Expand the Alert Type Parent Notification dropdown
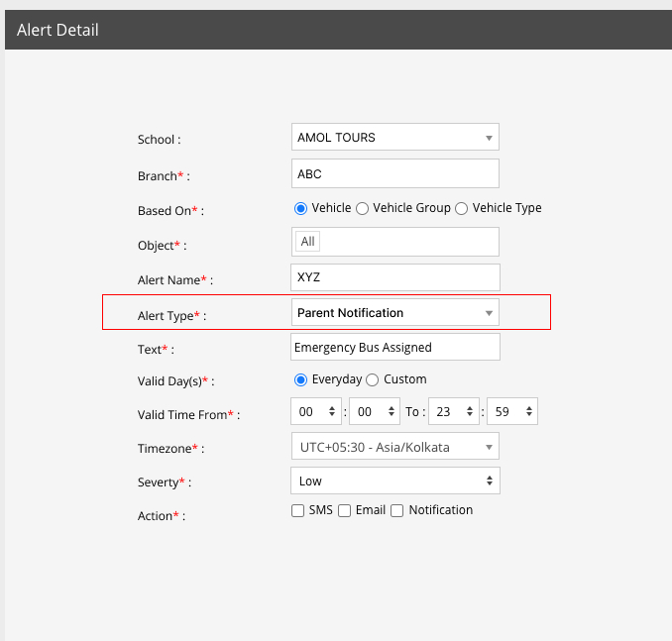 point(394,313)
